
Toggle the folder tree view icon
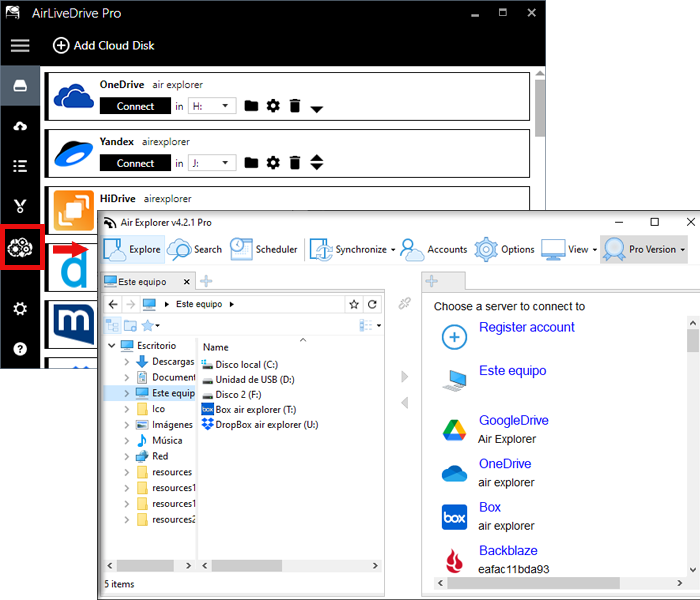click(112, 325)
